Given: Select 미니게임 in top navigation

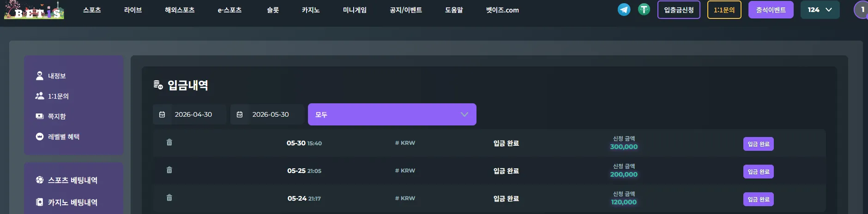Looking at the screenshot, I should [355, 10].
